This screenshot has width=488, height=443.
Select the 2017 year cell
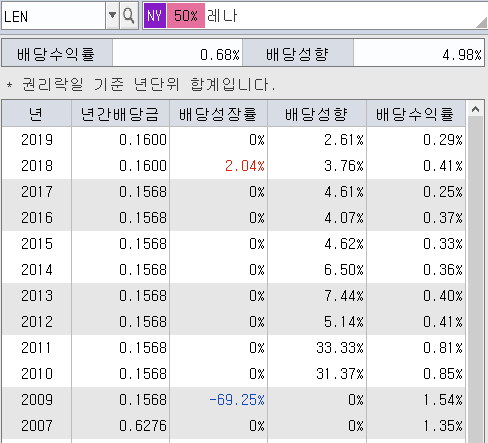tap(37, 192)
